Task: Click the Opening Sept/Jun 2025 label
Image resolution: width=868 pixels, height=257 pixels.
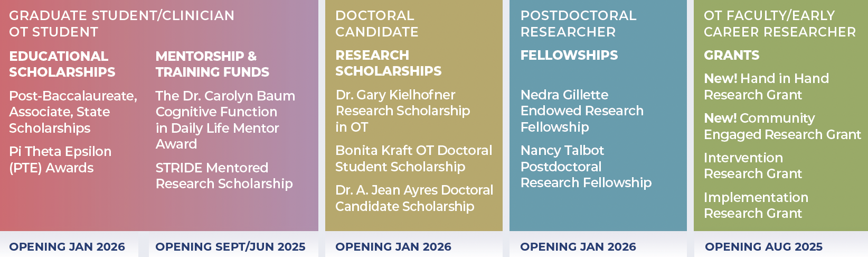Action: click(230, 247)
